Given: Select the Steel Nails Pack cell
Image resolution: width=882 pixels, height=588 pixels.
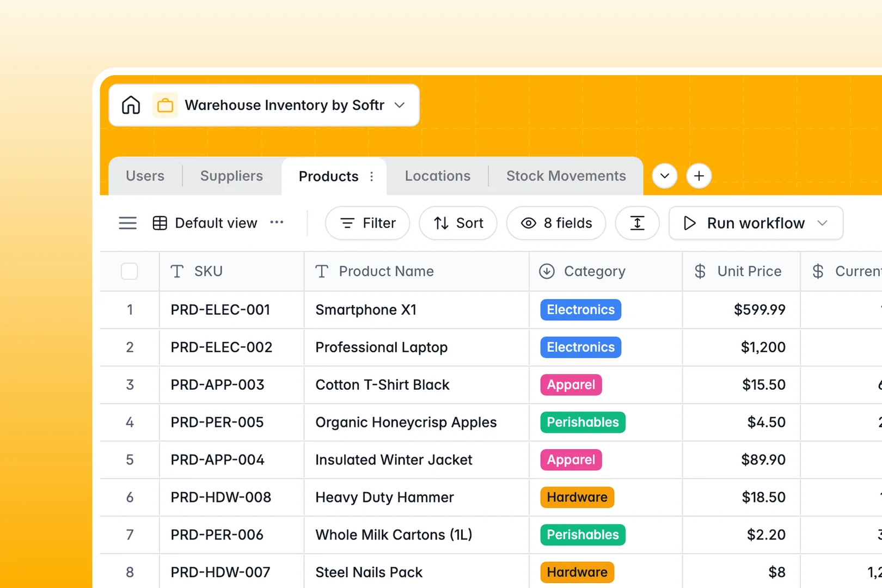Looking at the screenshot, I should (416, 572).
